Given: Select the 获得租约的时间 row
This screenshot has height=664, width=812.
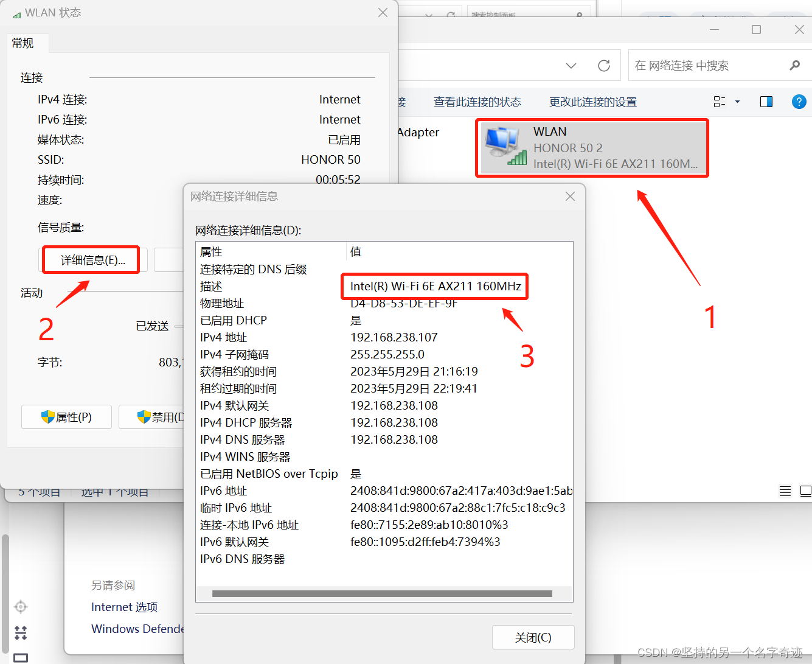Looking at the screenshot, I should pos(384,371).
